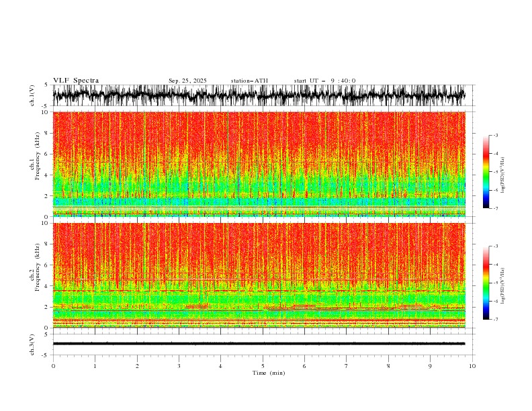Click the "VLF Spectra" plot title

click(x=76, y=81)
